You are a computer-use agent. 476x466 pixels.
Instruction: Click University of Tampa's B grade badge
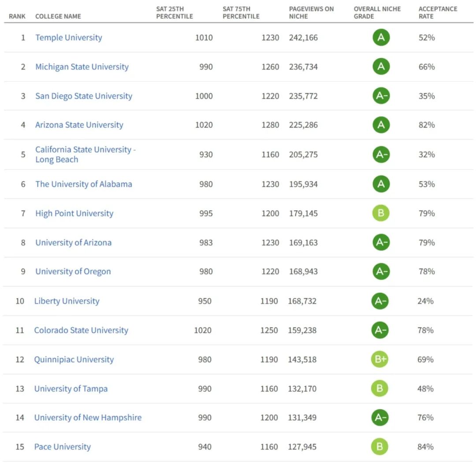[x=380, y=388]
